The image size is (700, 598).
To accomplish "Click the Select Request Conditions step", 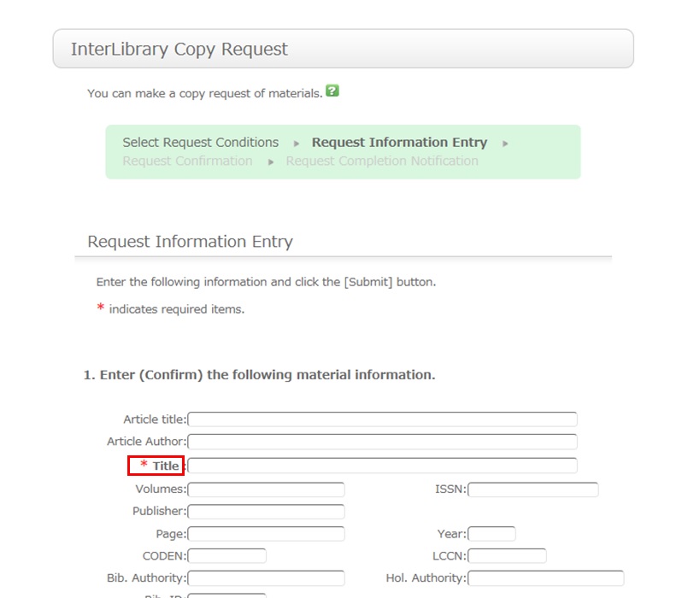I will click(x=200, y=143).
